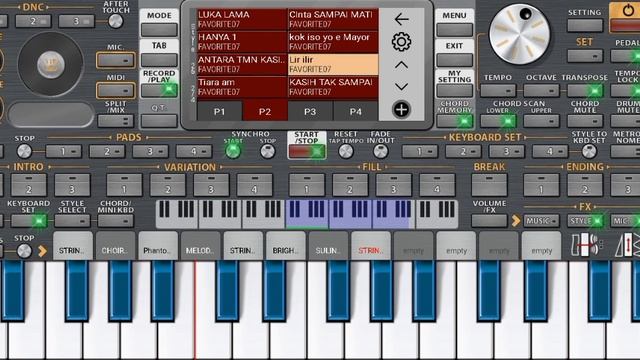640x360 pixels.
Task: Toggle CHORD SCAN LOWER button
Action: pos(498,121)
